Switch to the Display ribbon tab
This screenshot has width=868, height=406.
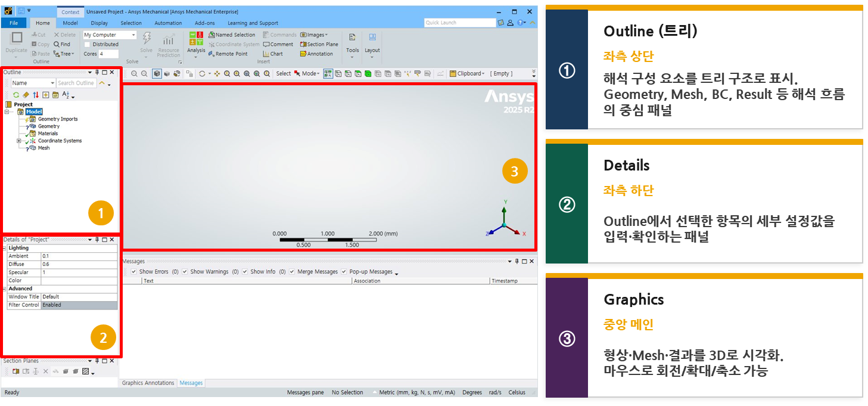click(99, 23)
